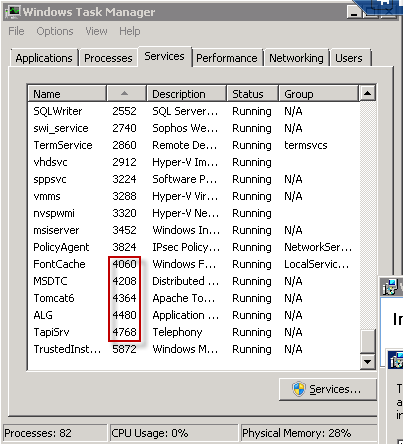The height and width of the screenshot is (444, 403).
Task: Switch to the Applications tab
Action: [x=44, y=58]
